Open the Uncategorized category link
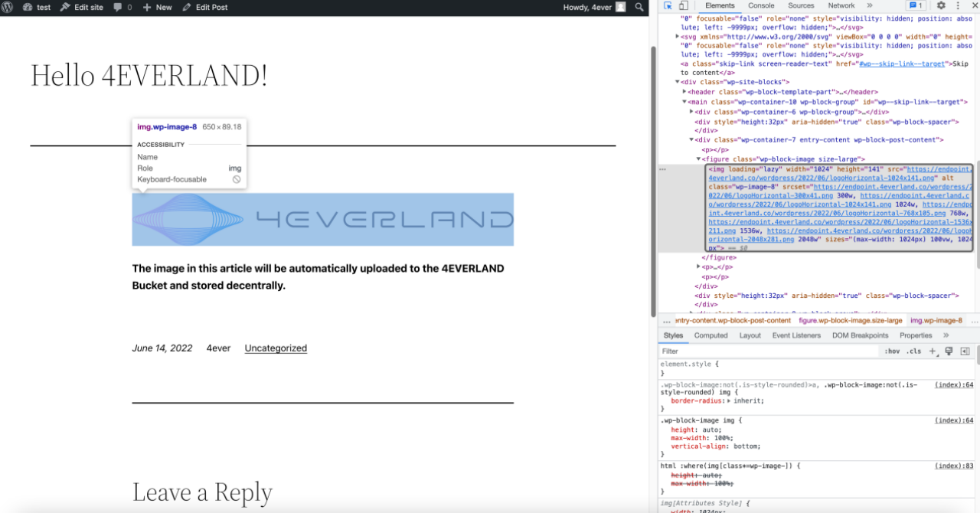Viewport: 980px width, 513px height. (x=276, y=348)
